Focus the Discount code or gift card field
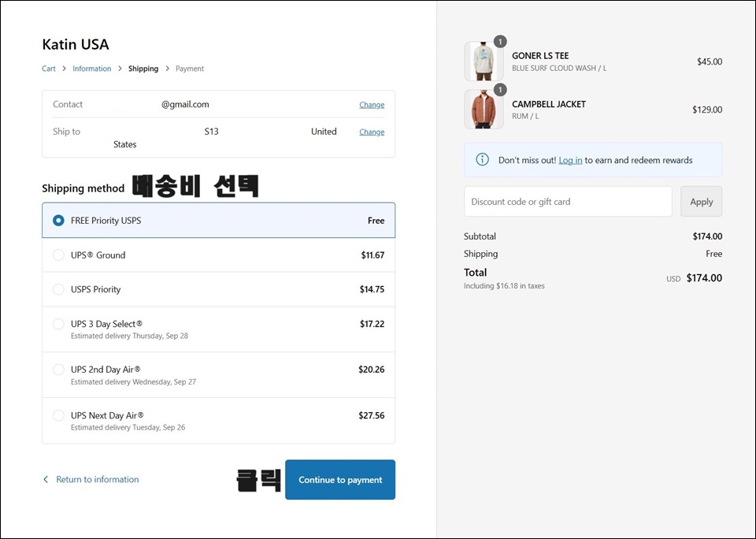This screenshot has width=756, height=539. [x=568, y=202]
